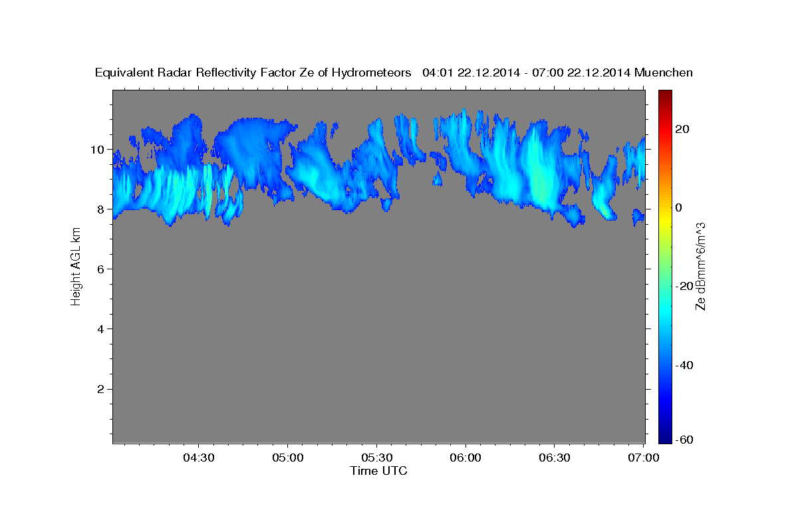Click the dark blue bottom of the colorbar
The width and height of the screenshot is (798, 532).
click(x=664, y=437)
